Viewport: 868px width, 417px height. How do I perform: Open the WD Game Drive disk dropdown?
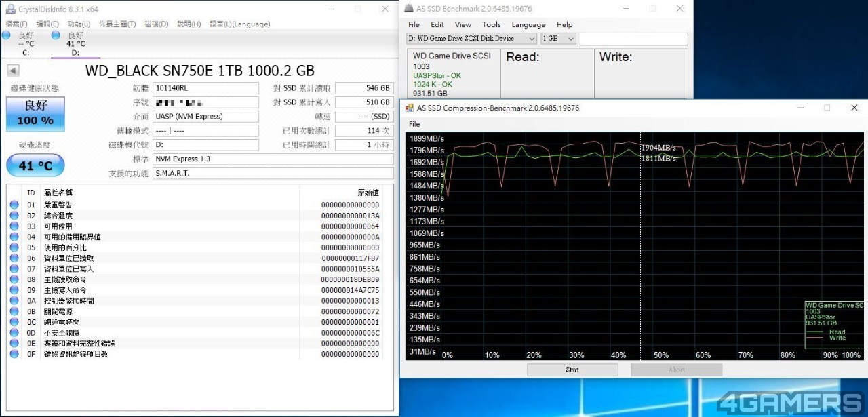472,39
